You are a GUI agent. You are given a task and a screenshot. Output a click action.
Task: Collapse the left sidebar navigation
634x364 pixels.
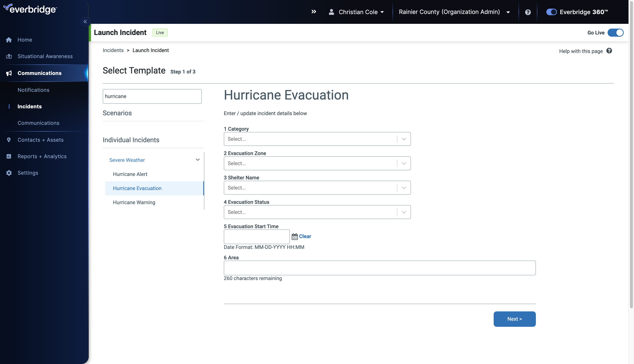(x=85, y=21)
